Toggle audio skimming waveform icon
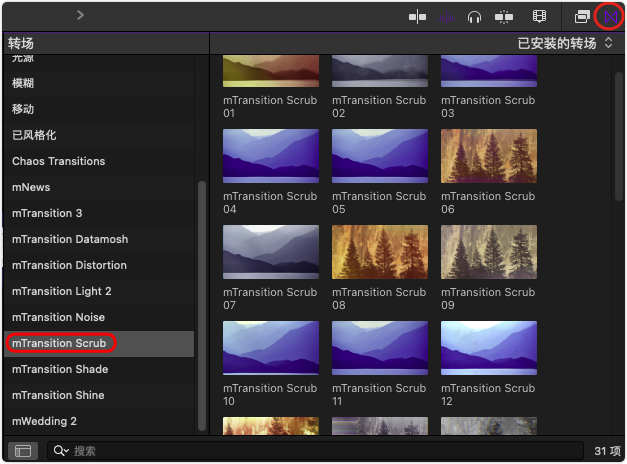The width and height of the screenshot is (627, 464). coord(446,17)
